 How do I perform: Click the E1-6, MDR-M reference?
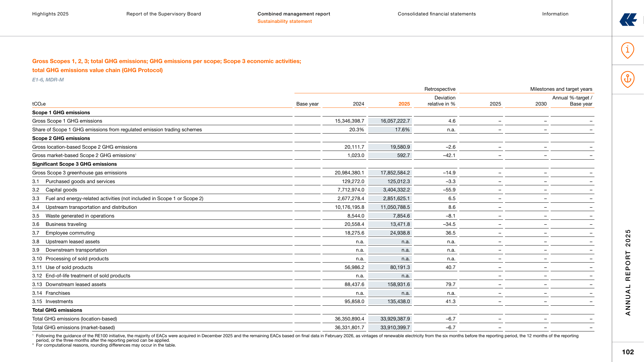coord(48,80)
